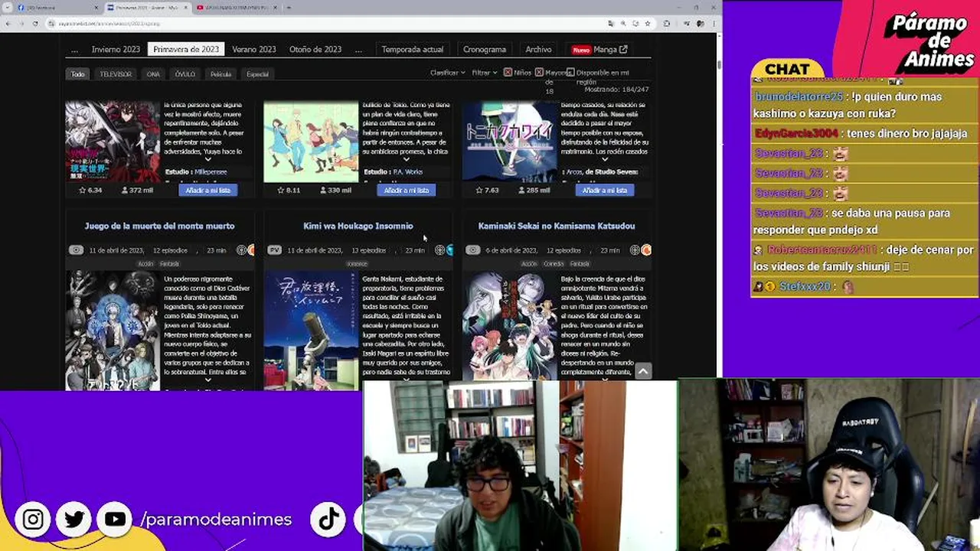Click the Twitter icon in overlay

pyautogui.click(x=74, y=520)
